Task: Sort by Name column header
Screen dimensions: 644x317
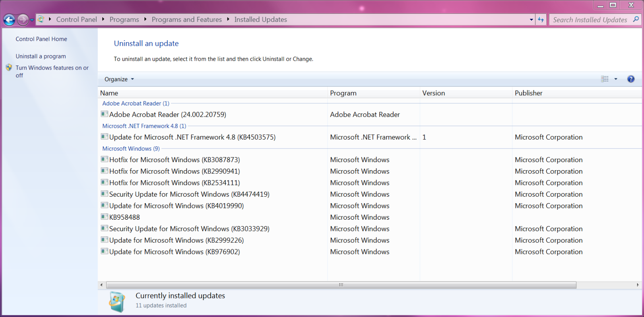Action: tap(213, 93)
